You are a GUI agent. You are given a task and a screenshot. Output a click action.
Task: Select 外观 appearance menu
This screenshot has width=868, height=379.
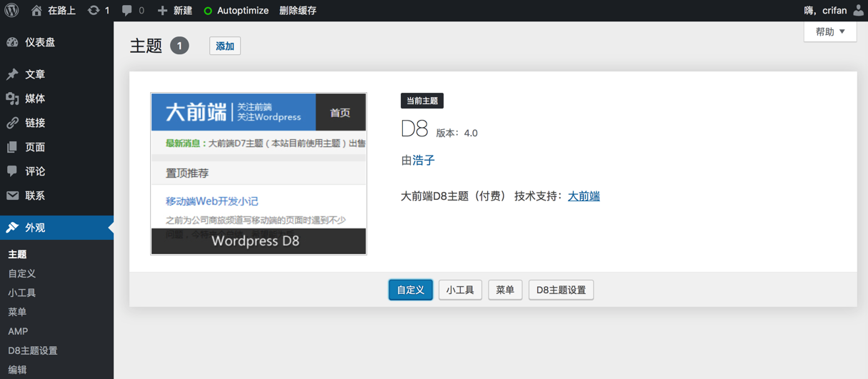click(56, 228)
